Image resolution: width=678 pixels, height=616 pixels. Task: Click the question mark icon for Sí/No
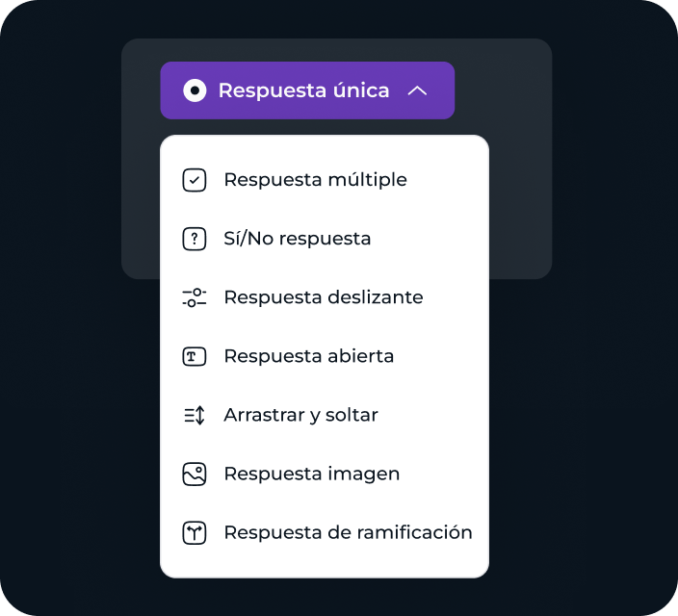click(195, 239)
